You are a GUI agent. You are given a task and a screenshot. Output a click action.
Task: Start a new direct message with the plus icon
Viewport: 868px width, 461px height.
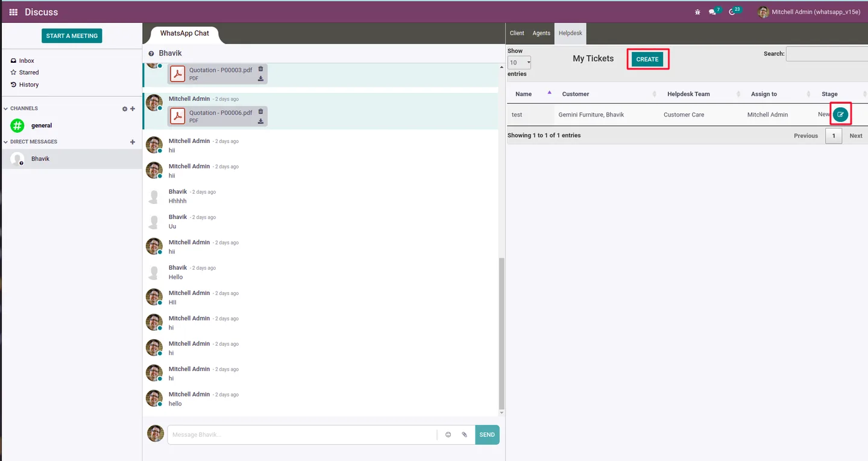pos(133,142)
